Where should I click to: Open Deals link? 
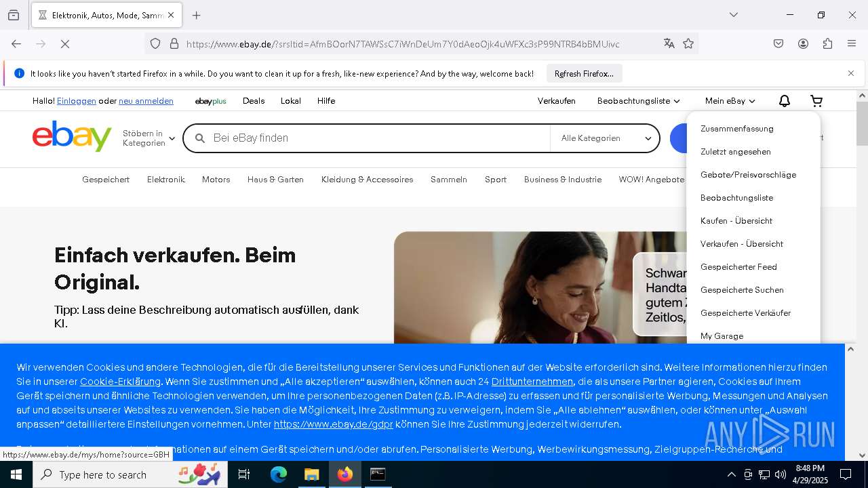pyautogui.click(x=254, y=101)
